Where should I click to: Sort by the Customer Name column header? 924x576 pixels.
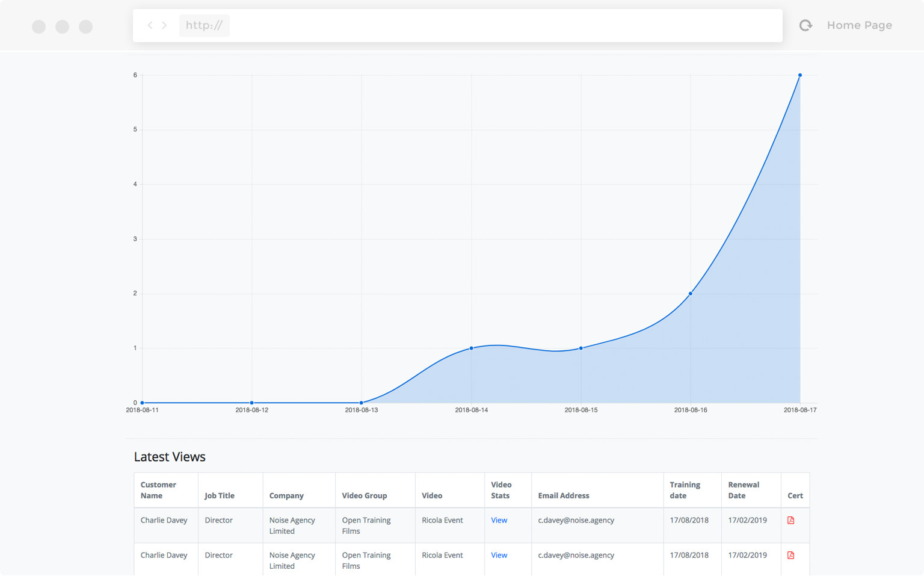[x=158, y=490]
